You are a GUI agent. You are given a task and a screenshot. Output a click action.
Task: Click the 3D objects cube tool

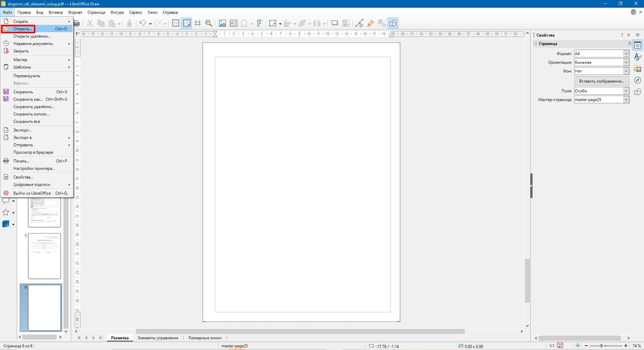pos(6,224)
